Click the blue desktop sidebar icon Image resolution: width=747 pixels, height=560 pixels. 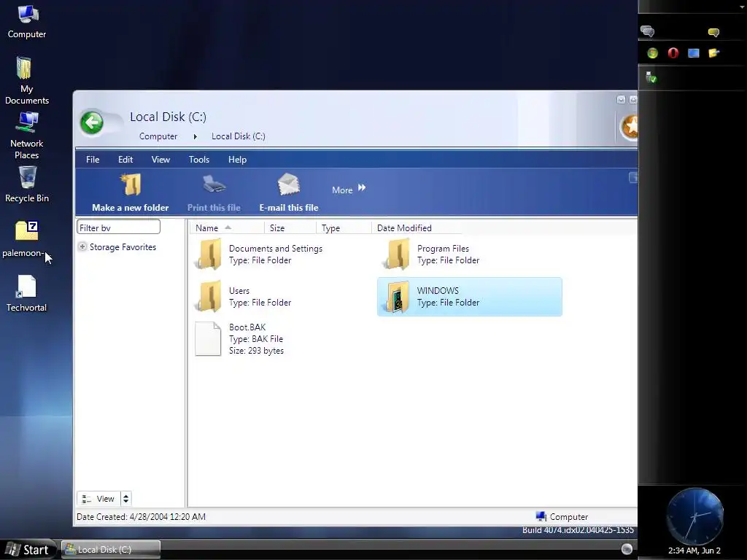coord(693,52)
